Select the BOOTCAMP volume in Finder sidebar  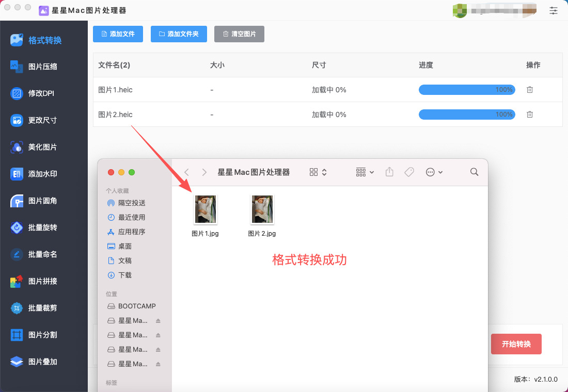[x=132, y=306]
